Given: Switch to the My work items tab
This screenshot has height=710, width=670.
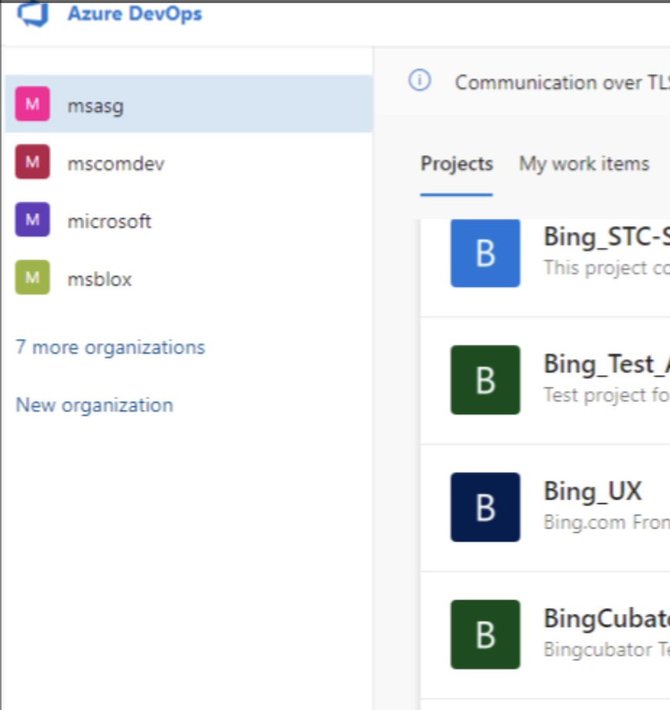Looking at the screenshot, I should point(584,164).
